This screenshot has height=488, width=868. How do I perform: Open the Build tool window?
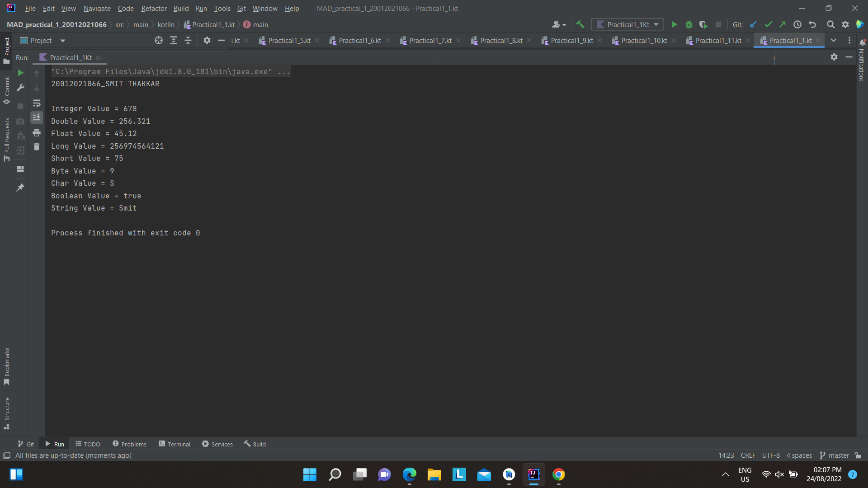coord(255,444)
